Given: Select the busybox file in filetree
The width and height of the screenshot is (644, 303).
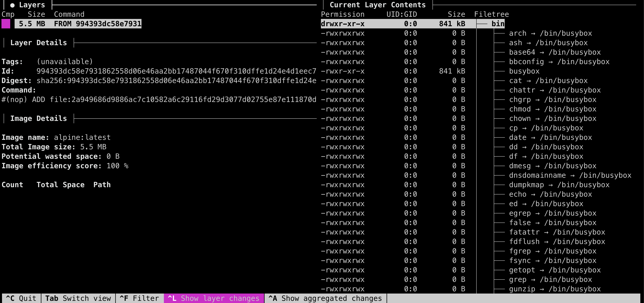Looking at the screenshot, I should [x=524, y=71].
